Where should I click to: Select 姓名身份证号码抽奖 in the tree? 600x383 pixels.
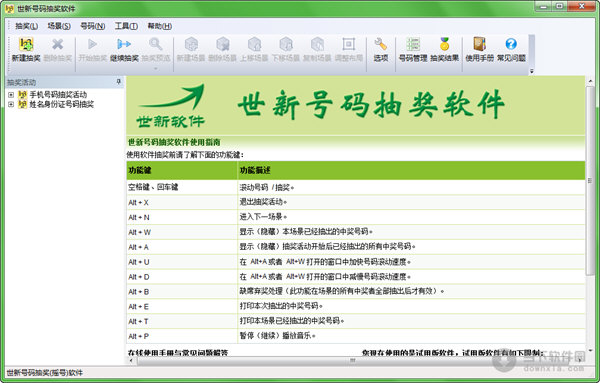62,104
